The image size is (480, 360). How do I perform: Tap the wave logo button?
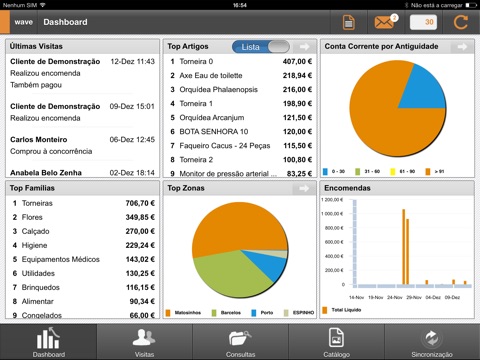(23, 22)
